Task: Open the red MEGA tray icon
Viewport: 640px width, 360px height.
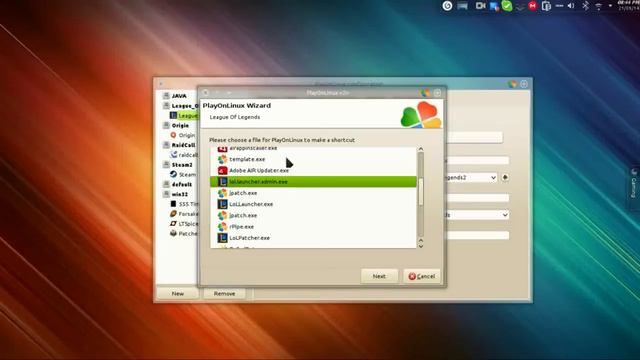Action: coord(532,6)
